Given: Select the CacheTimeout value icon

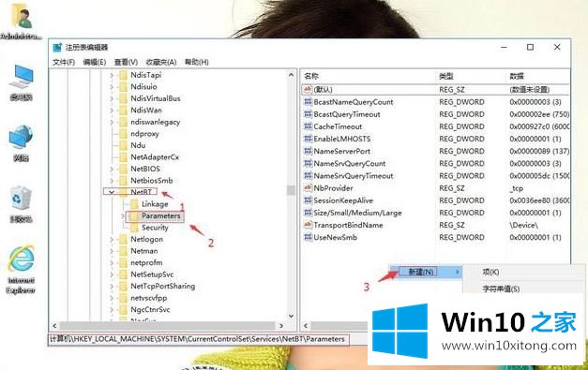Looking at the screenshot, I should point(308,126).
